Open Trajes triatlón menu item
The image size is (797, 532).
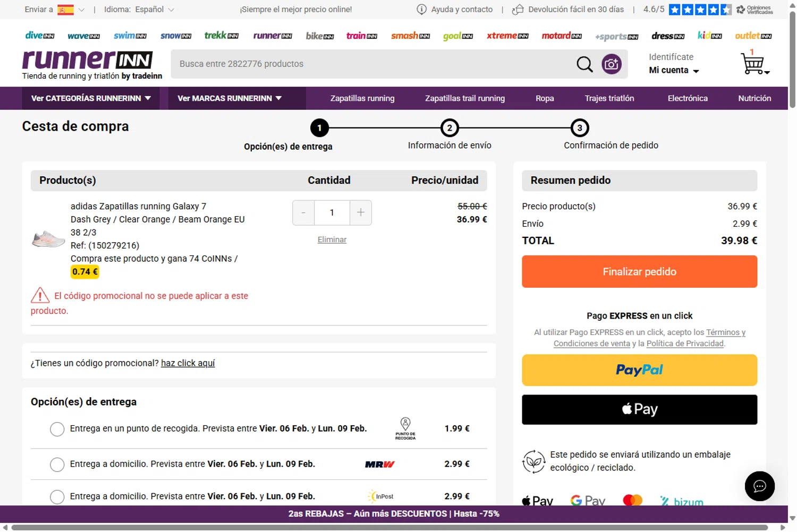[x=609, y=98]
